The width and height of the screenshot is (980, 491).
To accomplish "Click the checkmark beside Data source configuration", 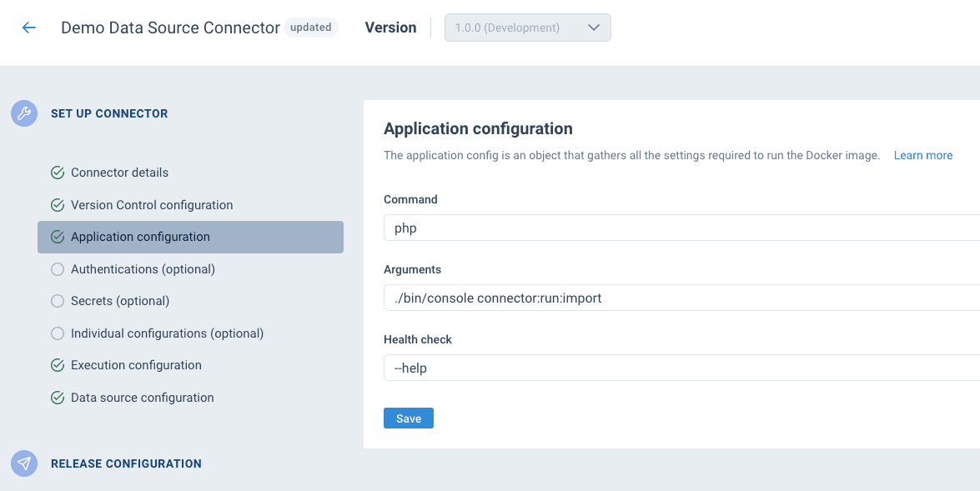I will click(x=57, y=397).
